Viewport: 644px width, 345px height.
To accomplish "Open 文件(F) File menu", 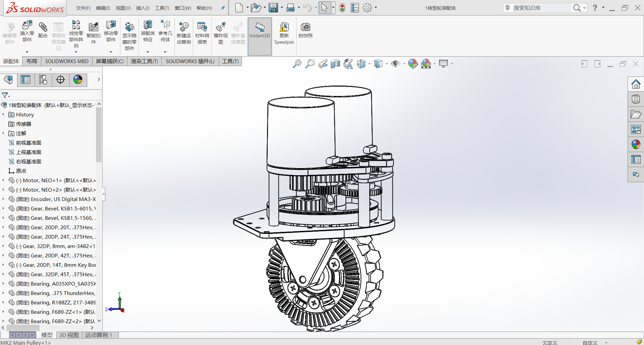I will [x=83, y=8].
